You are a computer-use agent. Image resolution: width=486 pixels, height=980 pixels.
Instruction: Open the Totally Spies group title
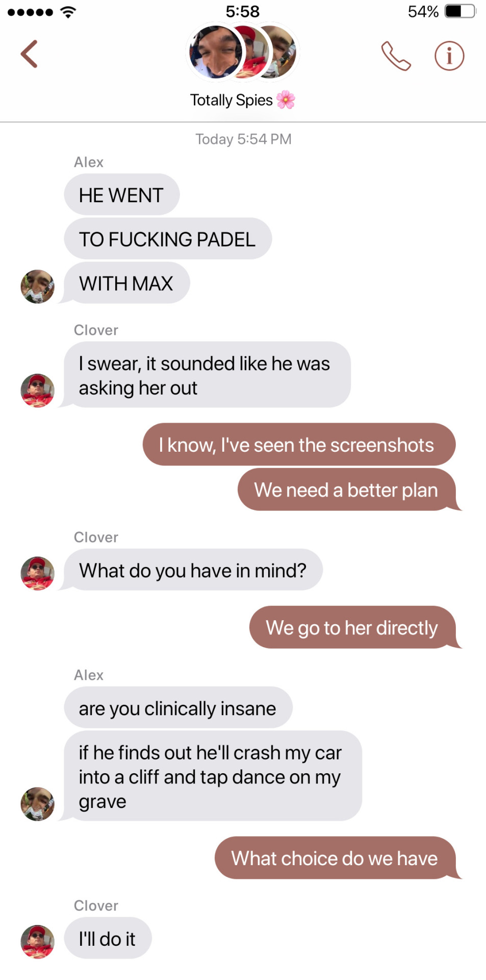click(232, 100)
